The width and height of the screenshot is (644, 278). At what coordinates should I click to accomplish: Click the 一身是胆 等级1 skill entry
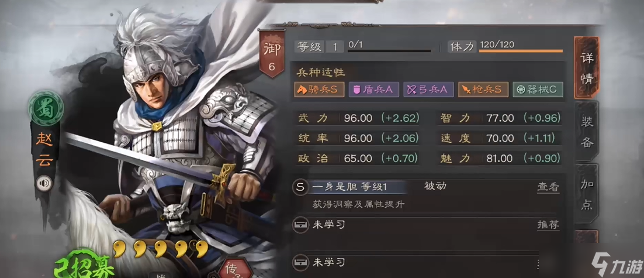click(x=350, y=187)
